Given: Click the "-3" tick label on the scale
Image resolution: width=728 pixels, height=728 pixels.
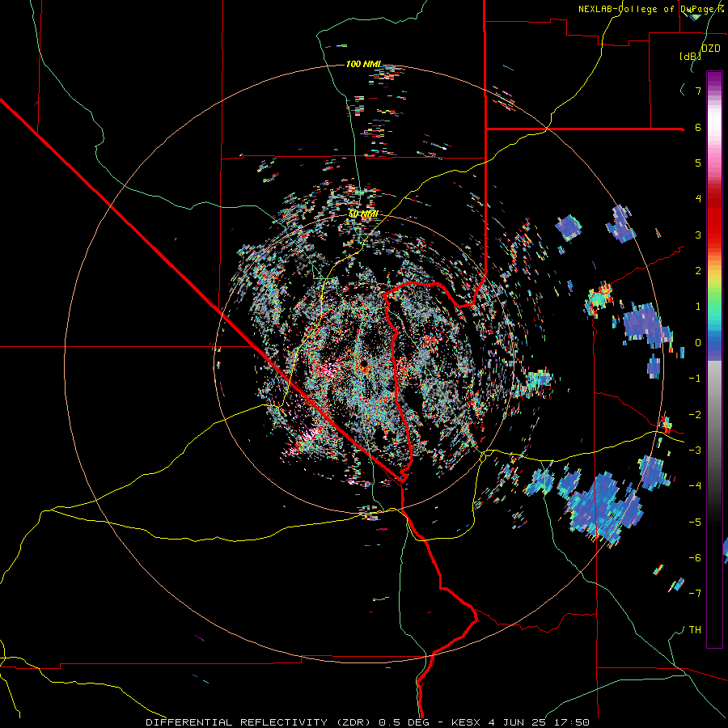Looking at the screenshot, I should click(x=695, y=451).
